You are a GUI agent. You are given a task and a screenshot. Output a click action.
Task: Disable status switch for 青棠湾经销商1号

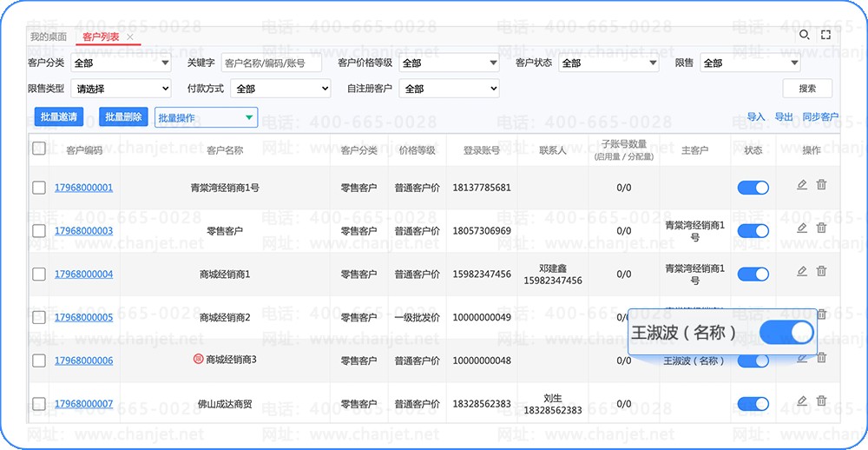(x=753, y=188)
